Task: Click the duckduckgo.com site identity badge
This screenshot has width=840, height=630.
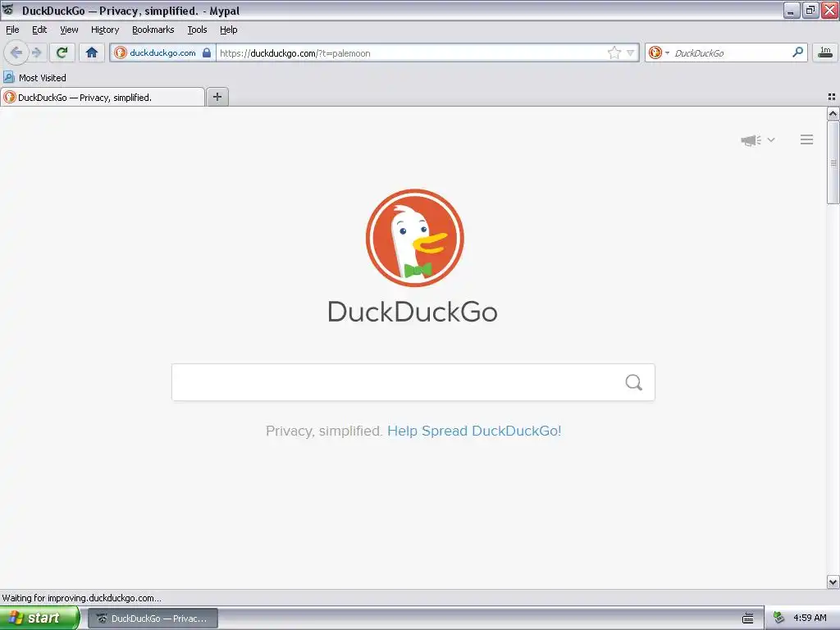Action: [162, 52]
